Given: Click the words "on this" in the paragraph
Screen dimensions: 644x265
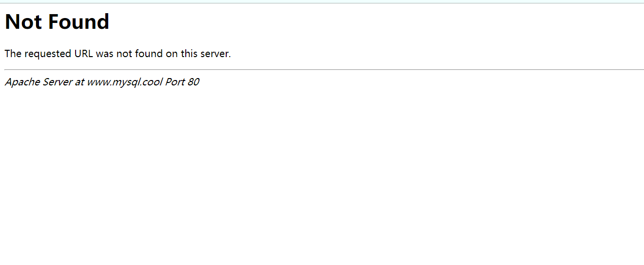Looking at the screenshot, I should [181, 54].
